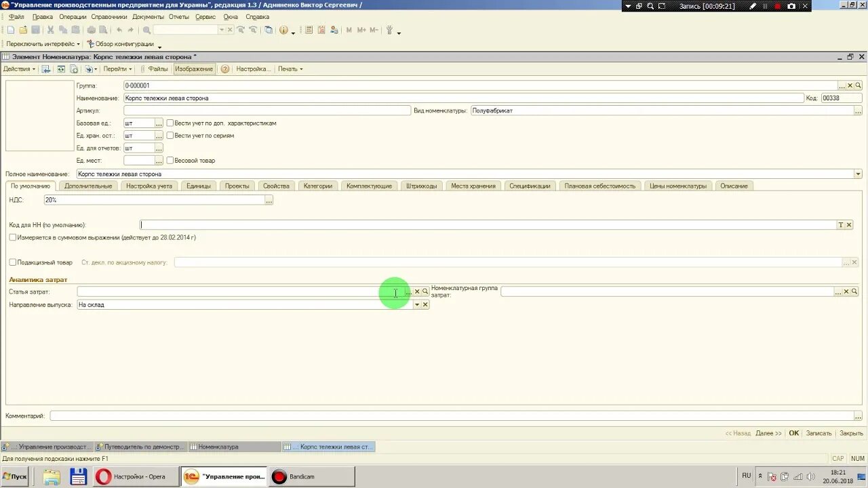
Task: Expand the Полное наименование dropdown arrow
Action: 859,174
